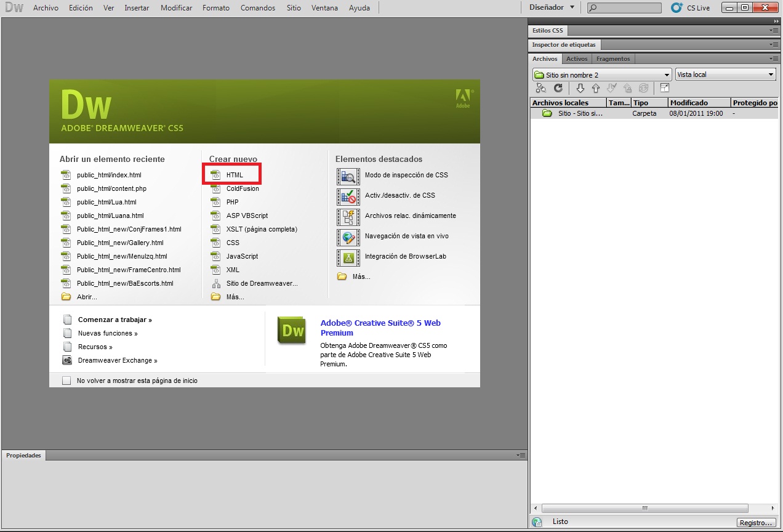Switch to the Fragmentos tab
The image size is (783, 532).
click(x=613, y=58)
